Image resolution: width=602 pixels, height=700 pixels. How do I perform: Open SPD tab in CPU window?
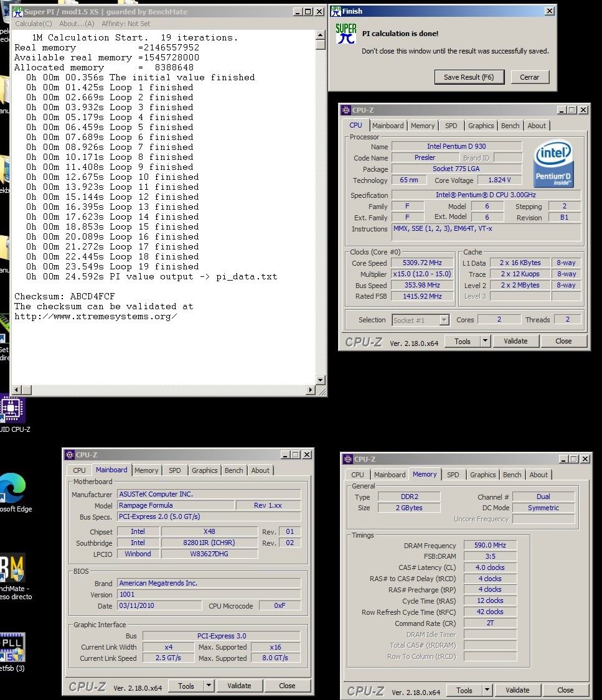click(x=451, y=126)
